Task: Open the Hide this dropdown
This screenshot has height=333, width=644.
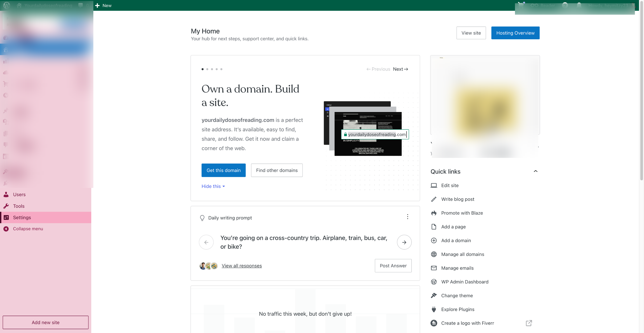Action: click(x=213, y=186)
